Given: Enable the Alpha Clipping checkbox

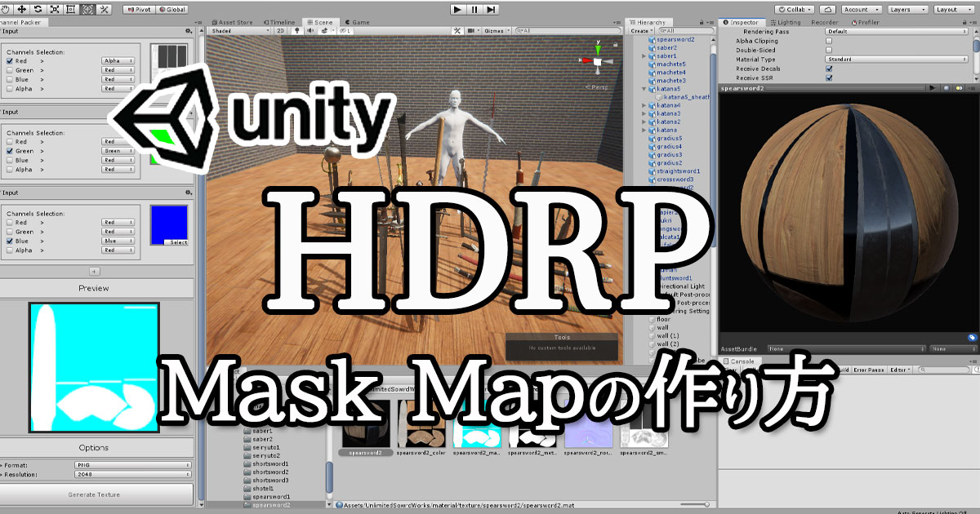Looking at the screenshot, I should coord(830,42).
